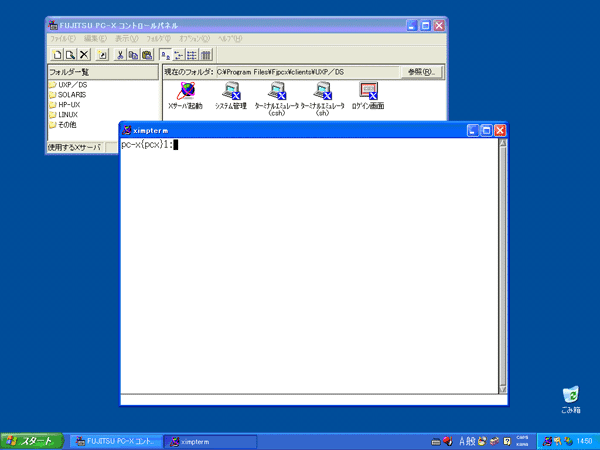Click inside the ximpterm terminal prompt
The height and width of the screenshot is (450, 600).
point(150,145)
